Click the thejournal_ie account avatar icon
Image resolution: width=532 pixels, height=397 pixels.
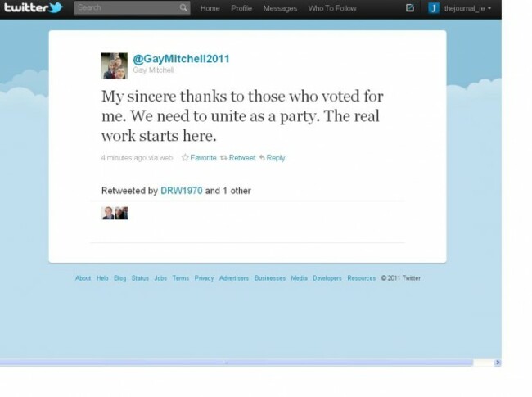click(434, 8)
